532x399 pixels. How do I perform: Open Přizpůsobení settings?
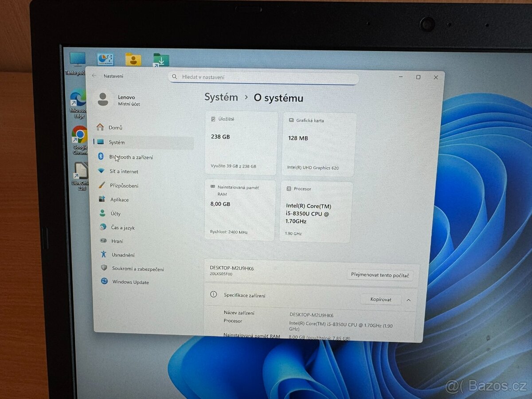(x=126, y=186)
